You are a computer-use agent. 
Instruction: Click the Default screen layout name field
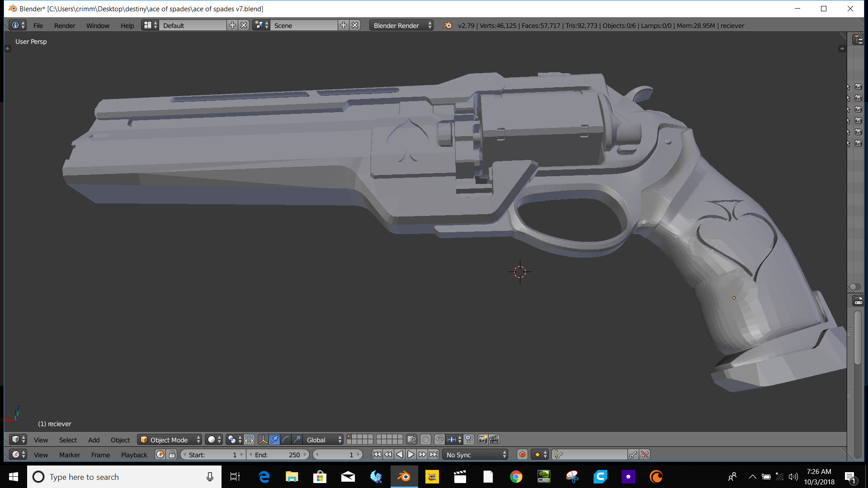(x=193, y=25)
